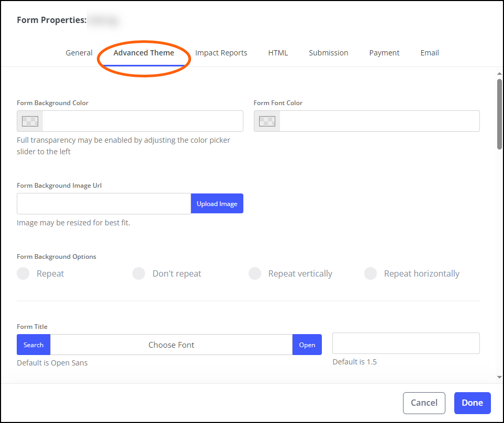Switch to the Impact Reports tab

(221, 52)
